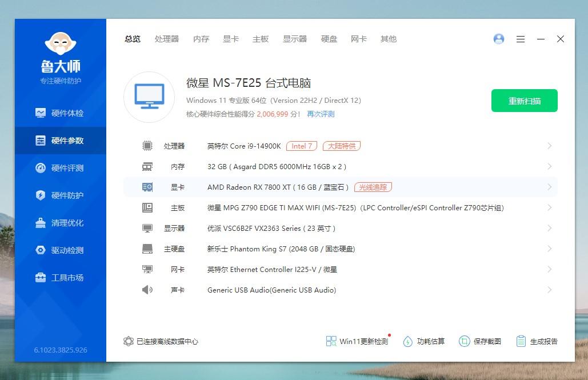Click the Win11更新检测 windows icon
Viewport: 588px width, 380px height.
331,341
